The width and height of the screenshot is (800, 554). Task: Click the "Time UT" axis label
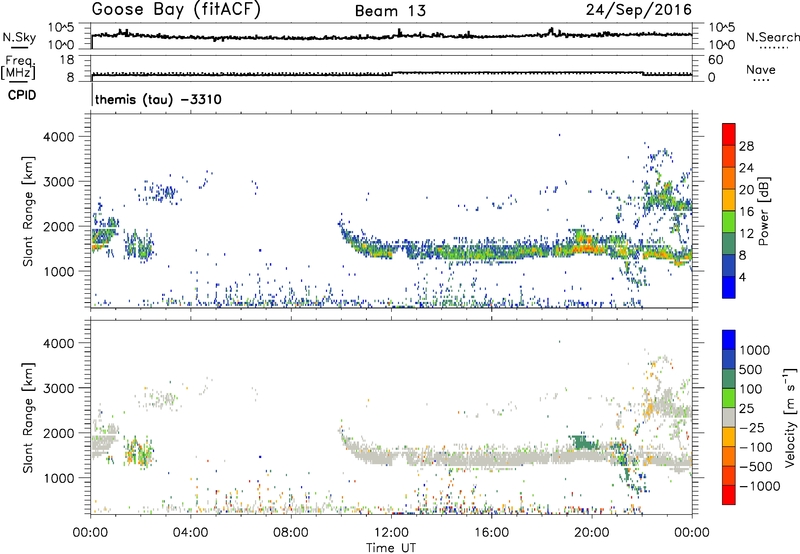(391, 548)
